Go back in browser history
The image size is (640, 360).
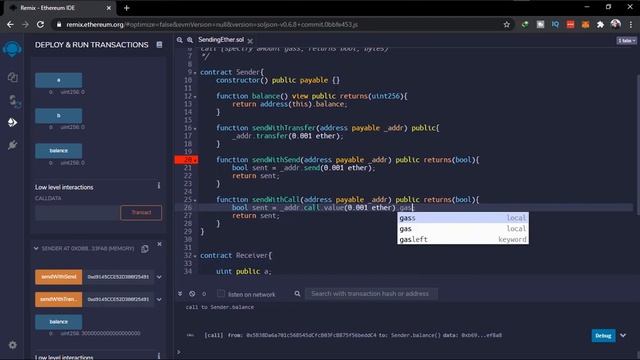coord(10,24)
